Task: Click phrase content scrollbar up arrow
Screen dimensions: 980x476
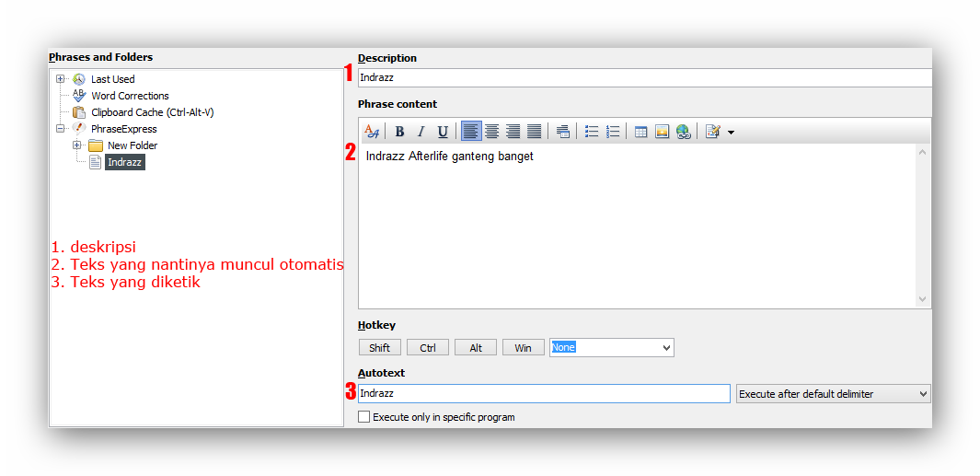Action: 923,152
